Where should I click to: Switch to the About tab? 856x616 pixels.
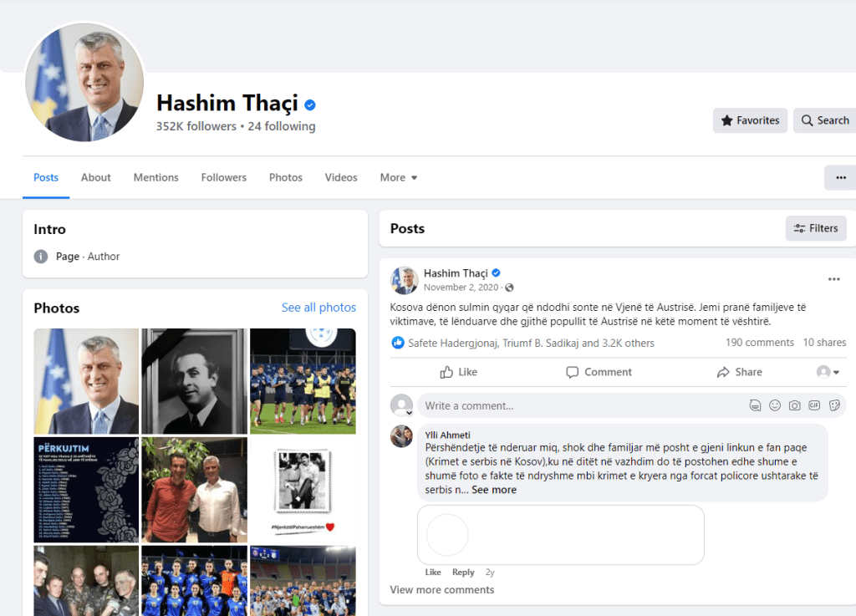95,177
